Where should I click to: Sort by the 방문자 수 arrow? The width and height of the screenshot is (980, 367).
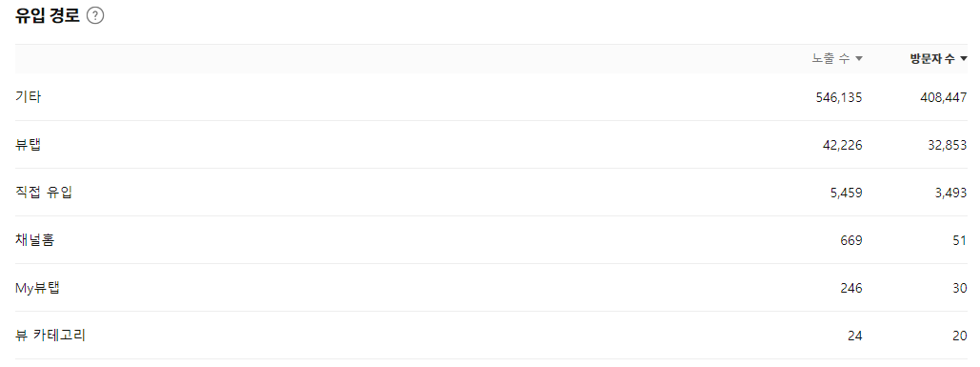point(963,59)
